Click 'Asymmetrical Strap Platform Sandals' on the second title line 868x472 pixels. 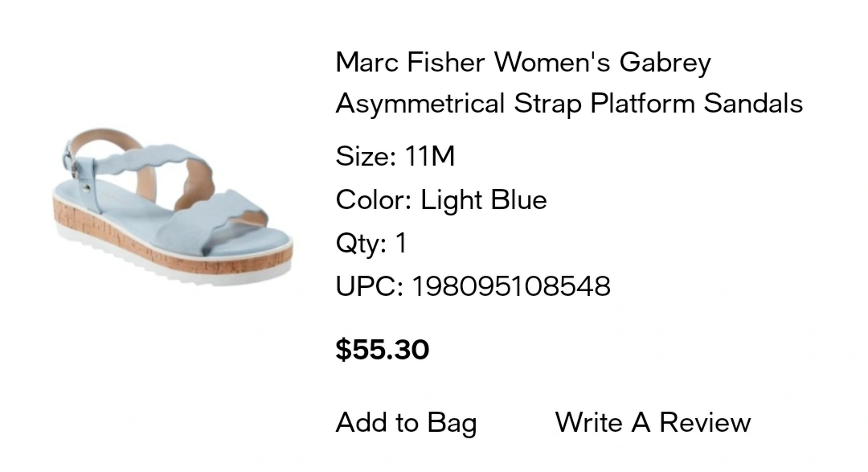[x=569, y=104]
